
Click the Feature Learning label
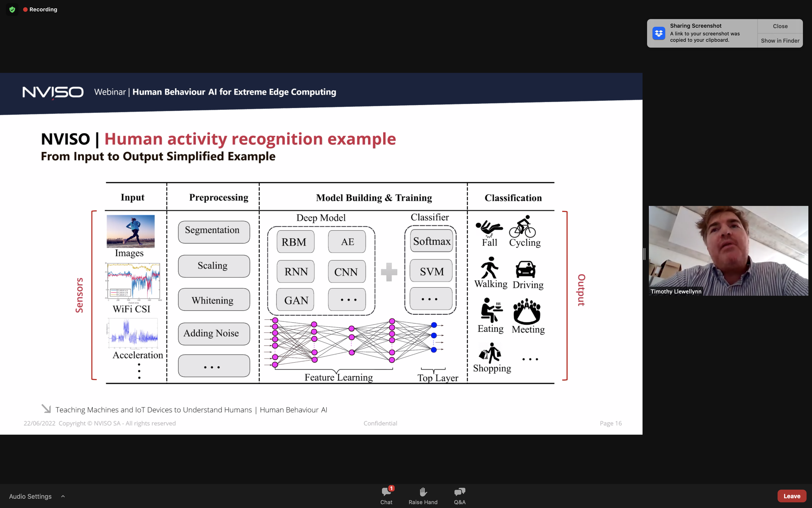tap(338, 378)
